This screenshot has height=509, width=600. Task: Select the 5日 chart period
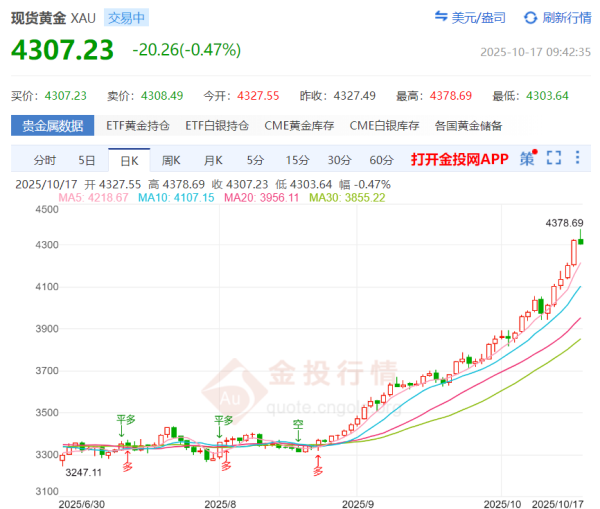(x=87, y=160)
